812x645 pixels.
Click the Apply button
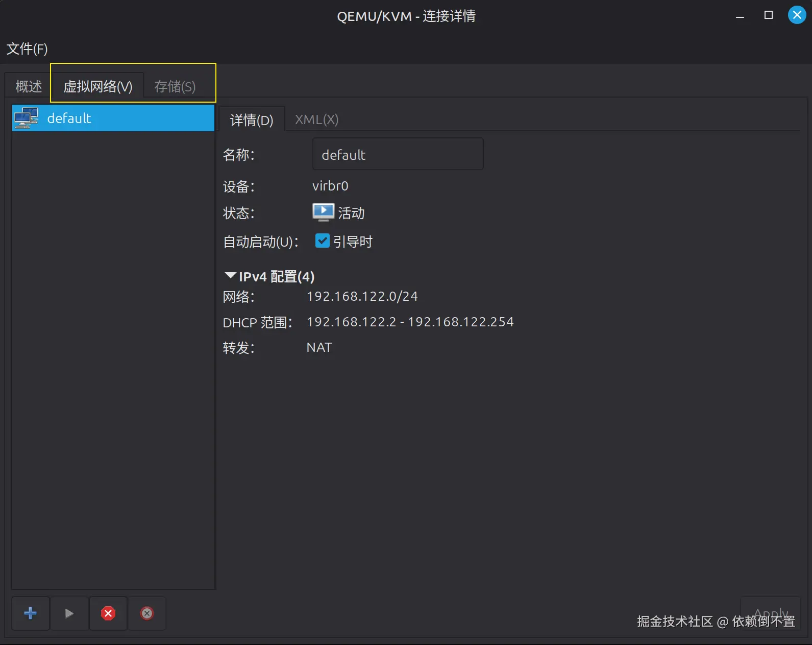pos(771,613)
